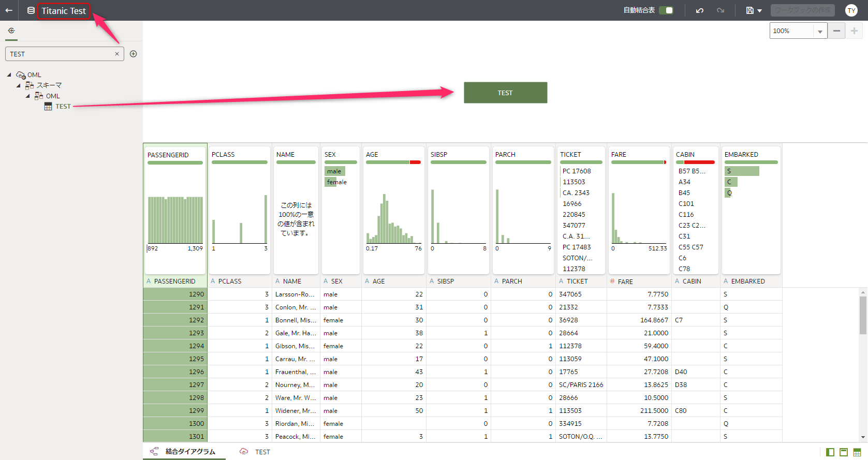Click the CABIN column type icon

coord(677,281)
